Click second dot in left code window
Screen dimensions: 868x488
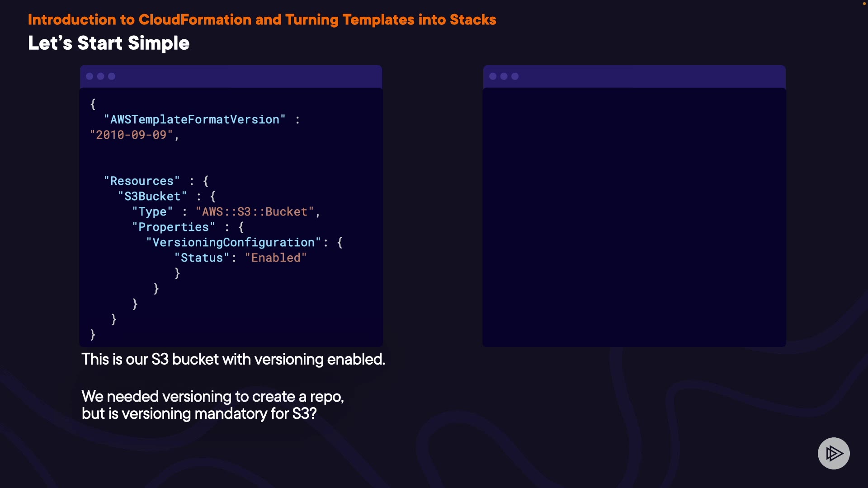100,76
